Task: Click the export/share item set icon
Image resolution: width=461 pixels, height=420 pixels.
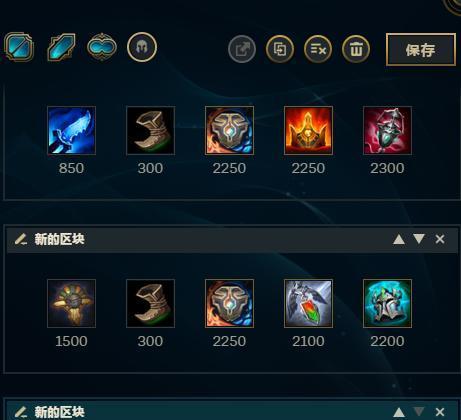Action: point(242,49)
